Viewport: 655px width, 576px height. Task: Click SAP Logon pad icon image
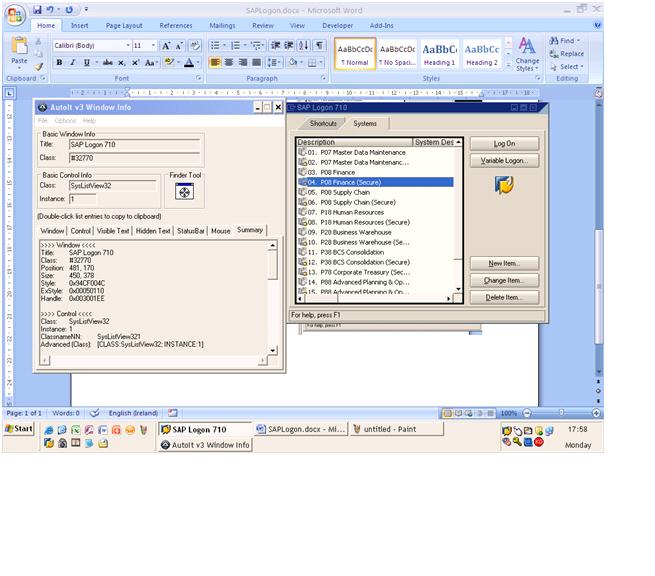tap(504, 184)
